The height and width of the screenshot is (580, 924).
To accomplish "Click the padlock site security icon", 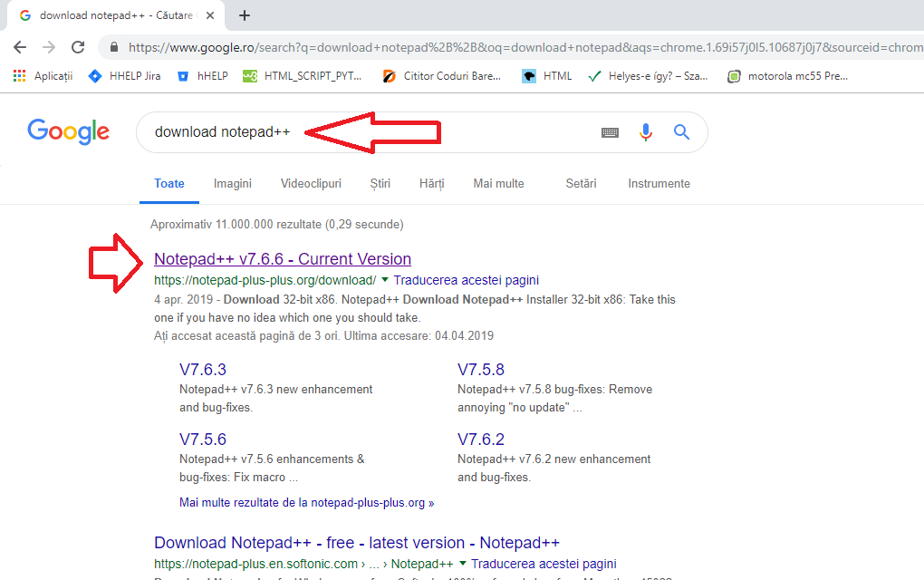I will click(114, 47).
